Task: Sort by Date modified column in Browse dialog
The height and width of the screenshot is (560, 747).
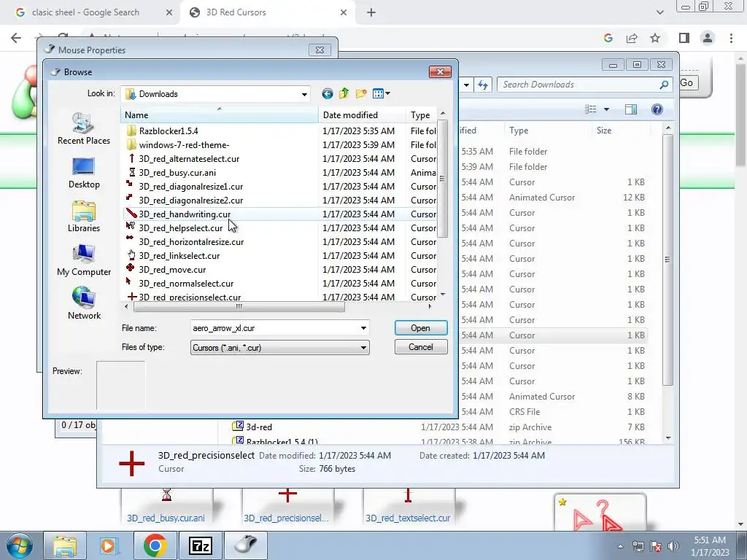Action: pyautogui.click(x=362, y=114)
